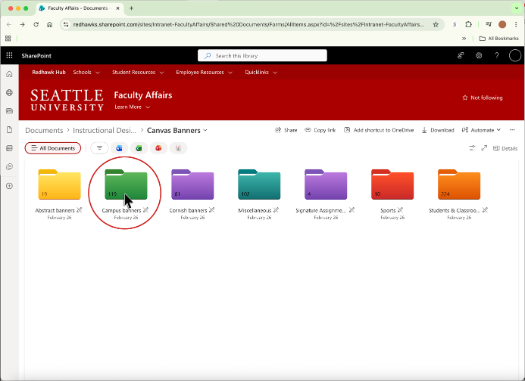Viewport: 525px width, 381px height.
Task: Open All Bookmarks folder
Action: pyautogui.click(x=499, y=39)
